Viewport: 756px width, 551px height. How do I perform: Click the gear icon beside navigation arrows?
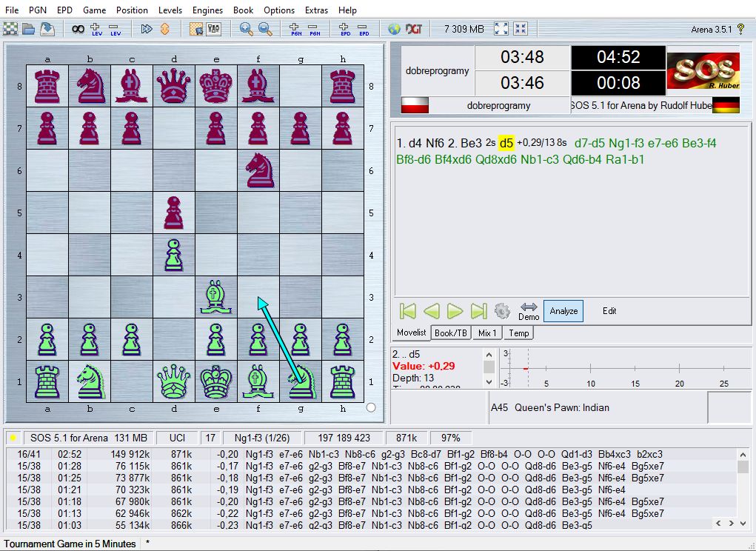pos(502,311)
